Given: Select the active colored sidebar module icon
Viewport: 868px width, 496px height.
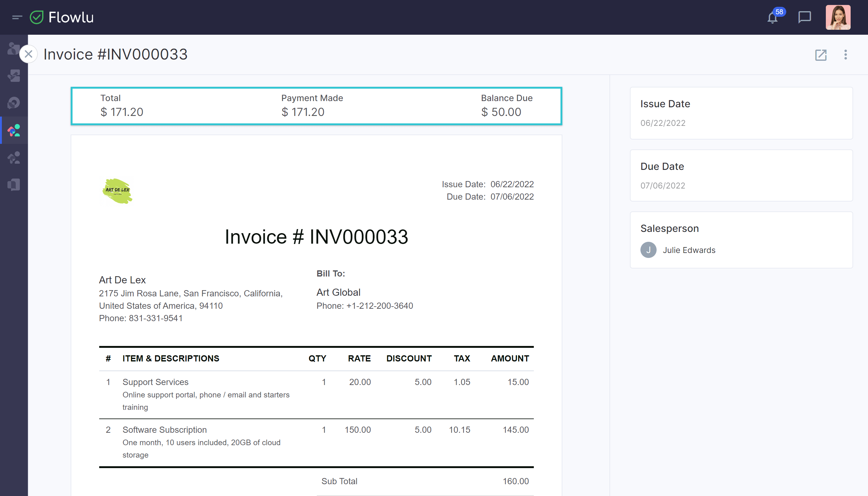Looking at the screenshot, I should (14, 131).
